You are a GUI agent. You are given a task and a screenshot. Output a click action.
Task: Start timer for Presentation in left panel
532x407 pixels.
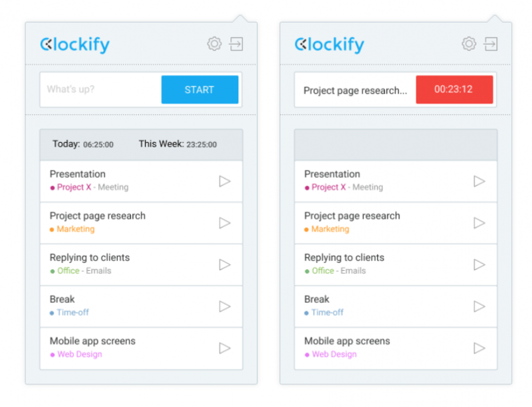[225, 182]
